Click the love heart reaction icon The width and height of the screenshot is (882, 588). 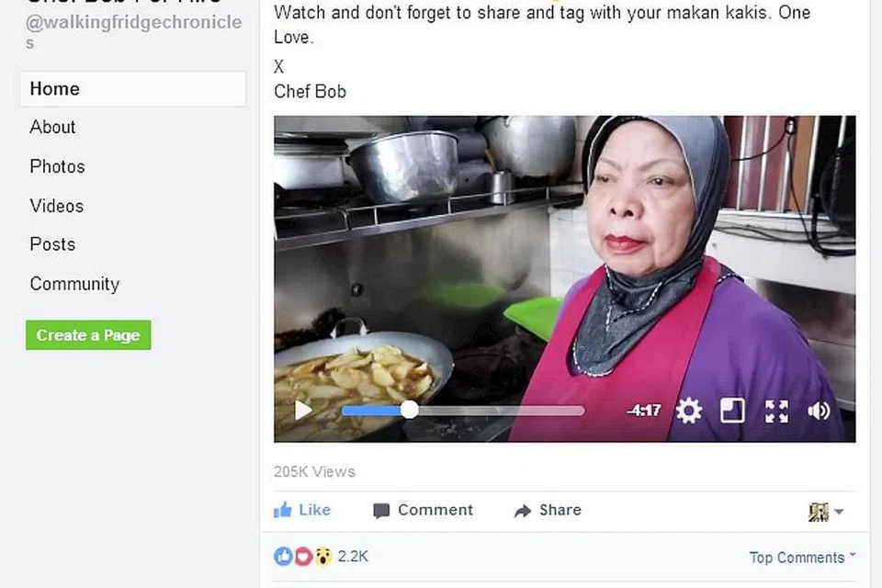click(x=303, y=557)
